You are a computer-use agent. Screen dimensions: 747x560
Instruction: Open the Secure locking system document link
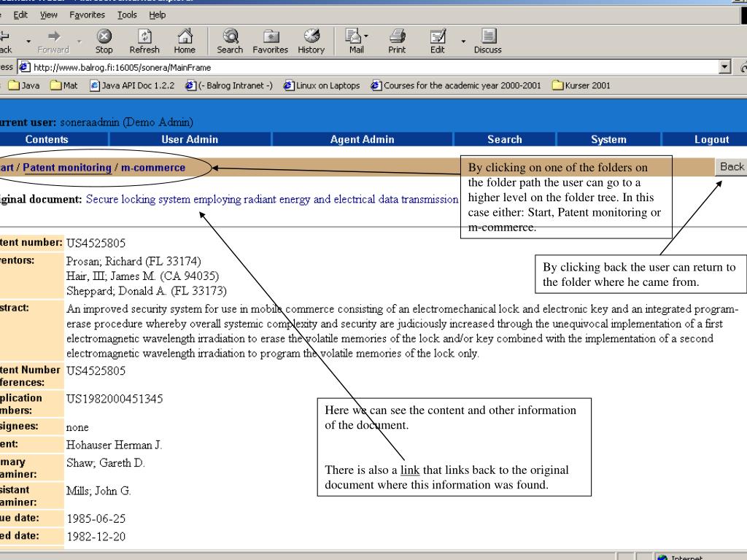(x=272, y=199)
